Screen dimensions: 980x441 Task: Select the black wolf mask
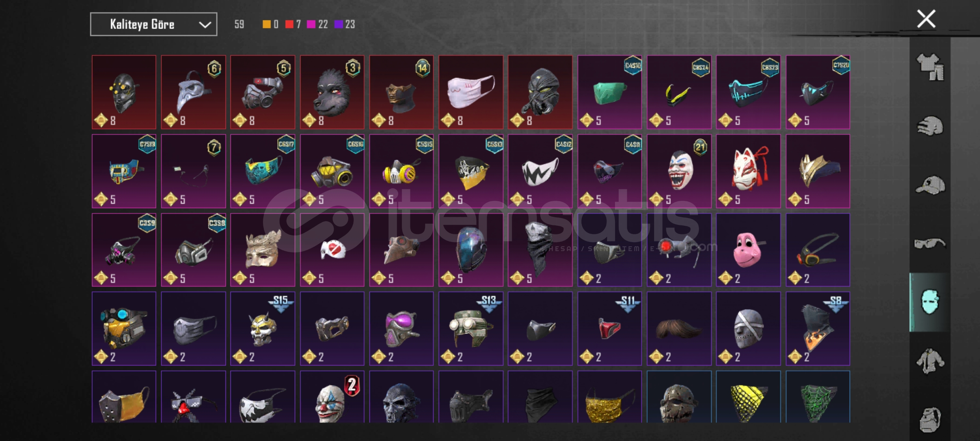tap(332, 92)
